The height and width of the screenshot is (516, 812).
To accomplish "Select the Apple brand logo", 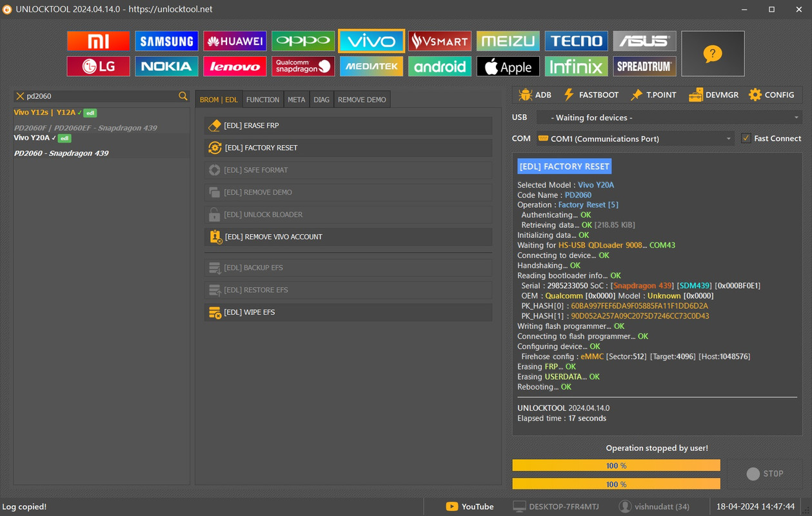I will coord(508,66).
